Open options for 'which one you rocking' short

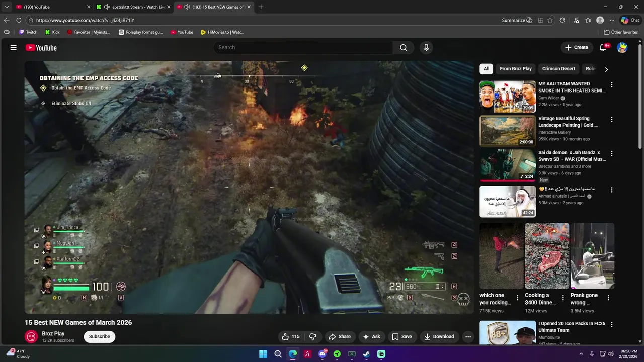click(517, 298)
